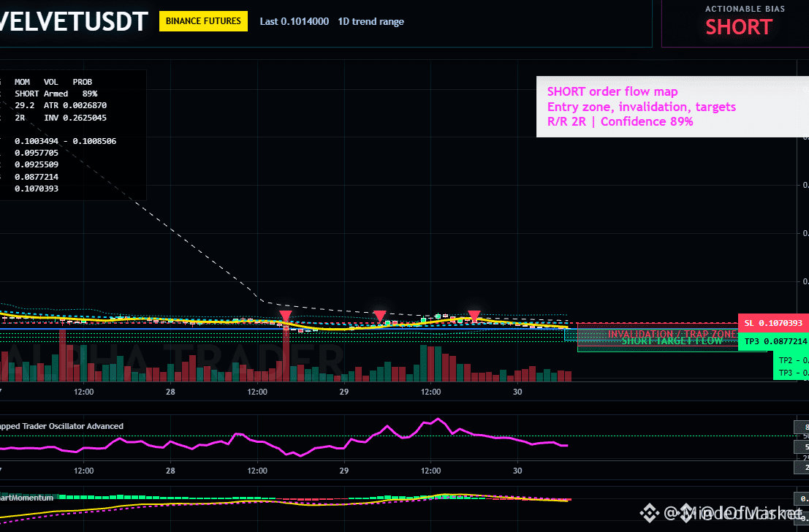Image resolution: width=809 pixels, height=532 pixels.
Task: Click the 28 date label under the volume bars
Action: [170, 392]
